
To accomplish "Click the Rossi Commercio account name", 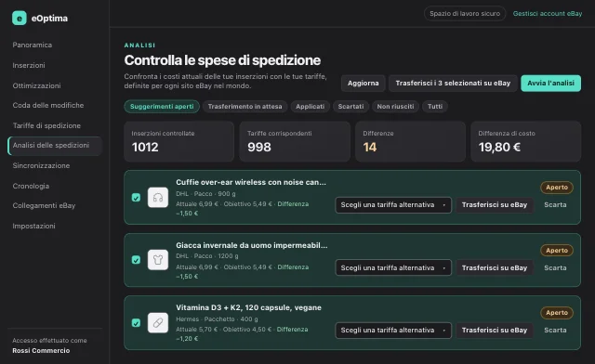I will [41, 351].
